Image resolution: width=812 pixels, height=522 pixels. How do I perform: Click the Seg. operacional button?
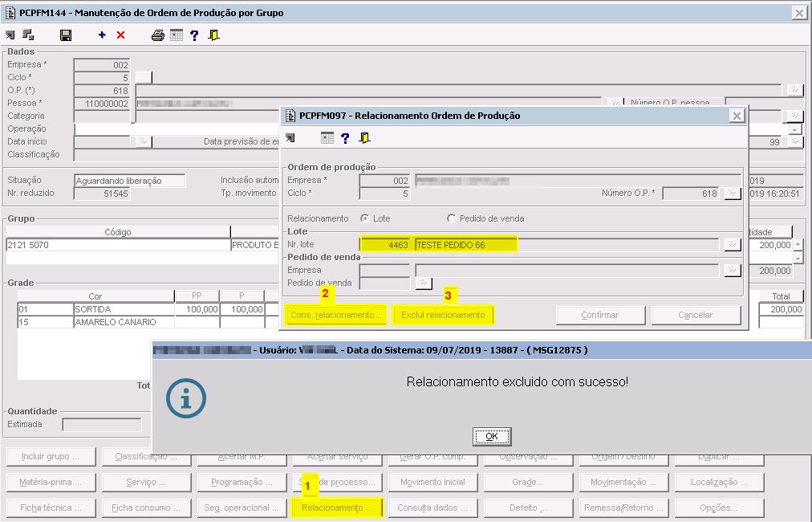point(242,508)
